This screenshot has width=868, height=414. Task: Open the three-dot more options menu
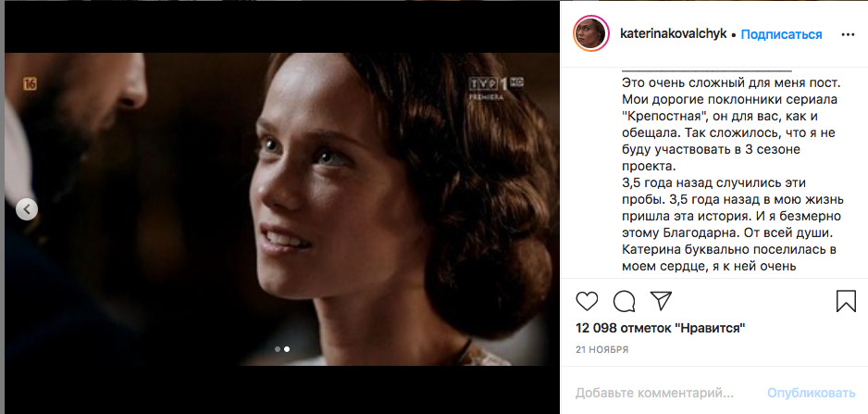pos(848,34)
